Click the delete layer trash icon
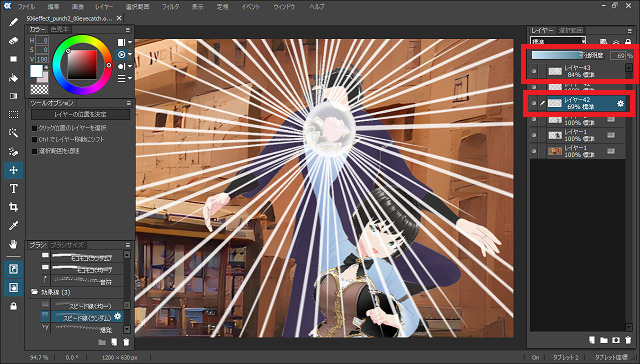This screenshot has width=640, height=364. click(x=628, y=340)
